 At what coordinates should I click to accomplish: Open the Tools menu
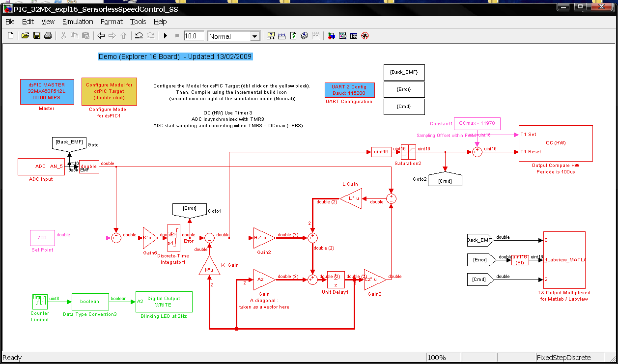[138, 22]
